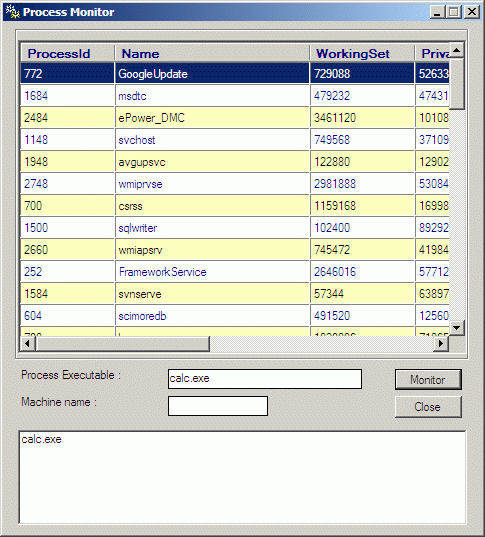Screen dimensions: 485x537
Task: Click ProcessId cell 1148
Action: pyautogui.click(x=67, y=139)
